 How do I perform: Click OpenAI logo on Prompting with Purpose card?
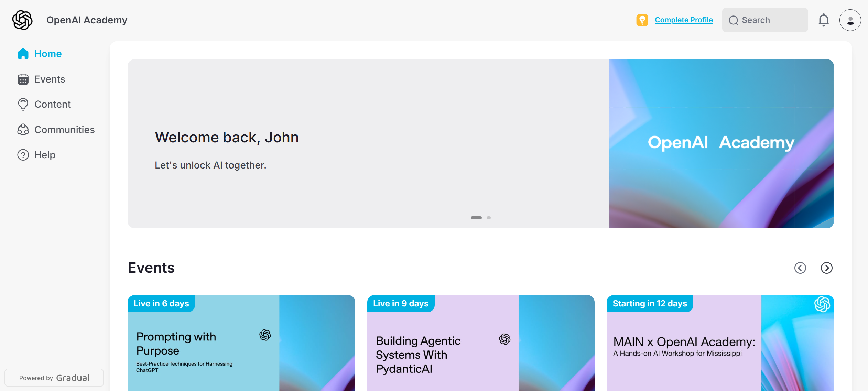point(265,335)
